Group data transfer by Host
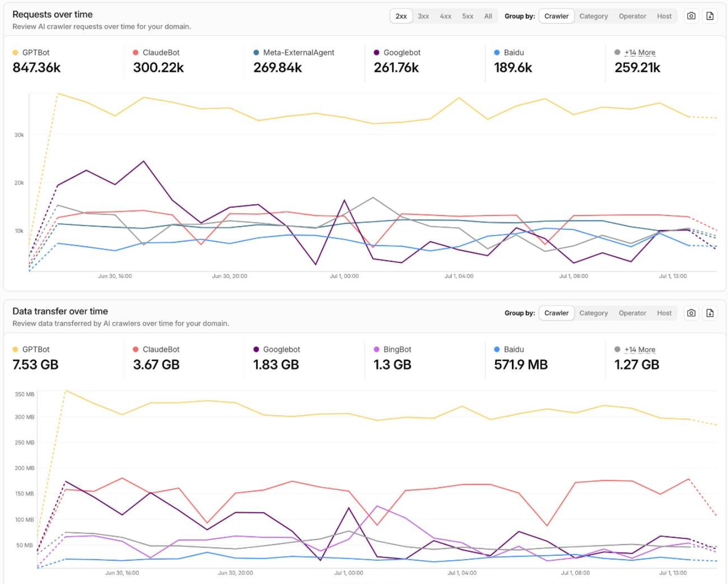Image resolution: width=728 pixels, height=584 pixels. (x=664, y=313)
